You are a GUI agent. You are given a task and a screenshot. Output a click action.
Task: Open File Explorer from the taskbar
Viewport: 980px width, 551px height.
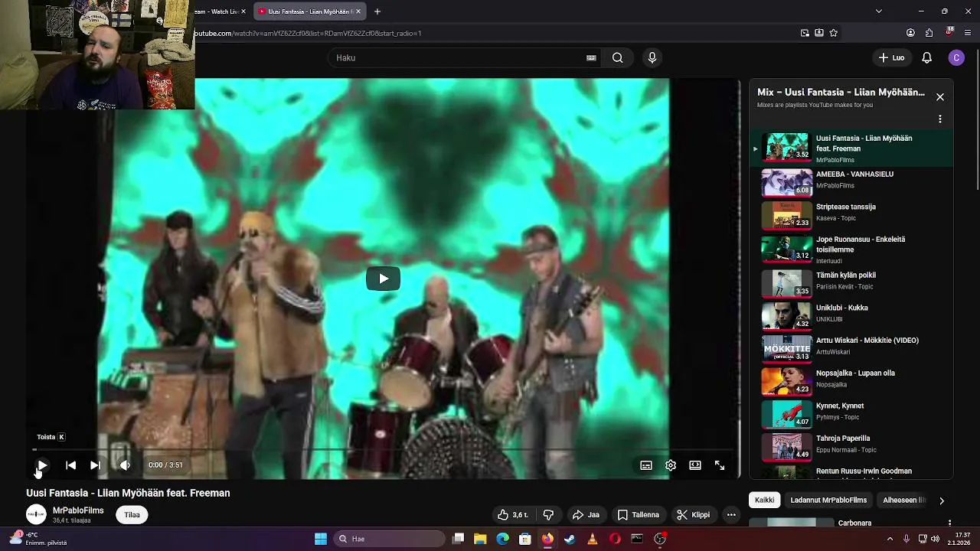click(x=480, y=539)
